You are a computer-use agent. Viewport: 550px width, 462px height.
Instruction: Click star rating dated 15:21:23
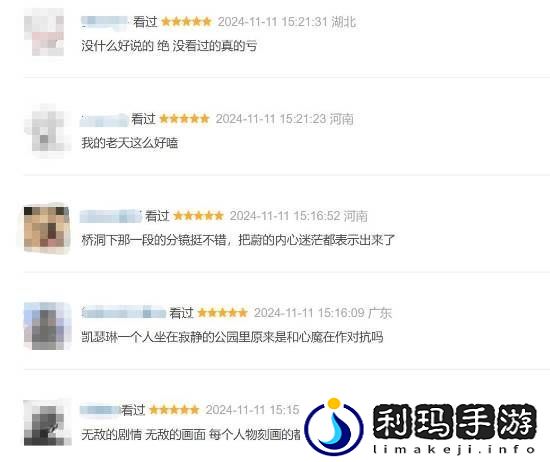coord(185,119)
